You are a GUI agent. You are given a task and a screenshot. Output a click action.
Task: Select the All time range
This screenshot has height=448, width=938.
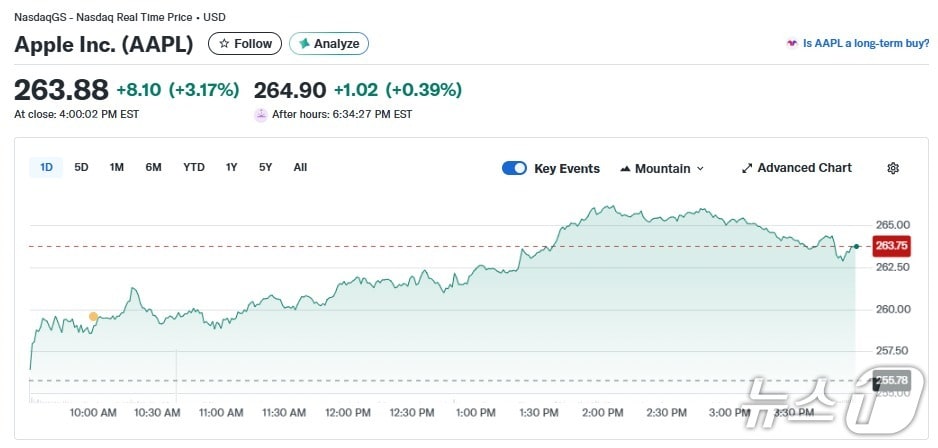[x=300, y=167]
